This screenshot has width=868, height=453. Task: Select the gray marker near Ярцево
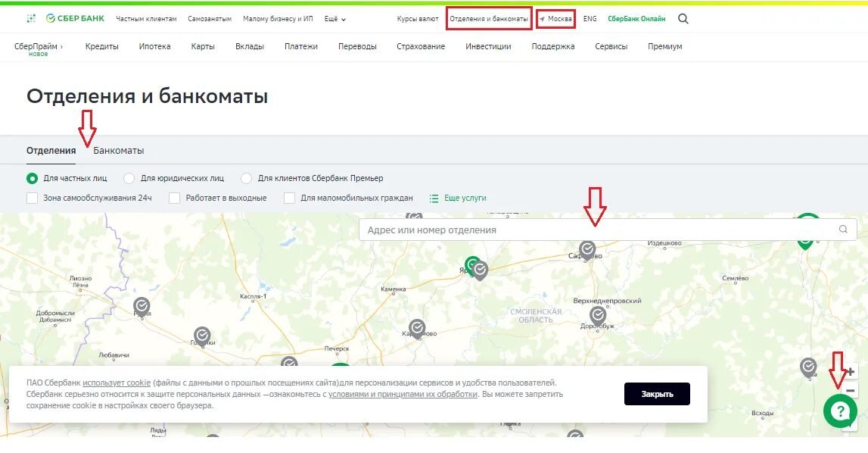pyautogui.click(x=481, y=270)
